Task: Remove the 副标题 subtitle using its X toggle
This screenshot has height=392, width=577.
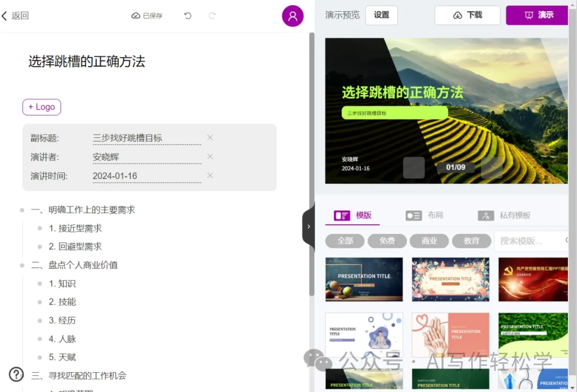Action: pos(209,137)
